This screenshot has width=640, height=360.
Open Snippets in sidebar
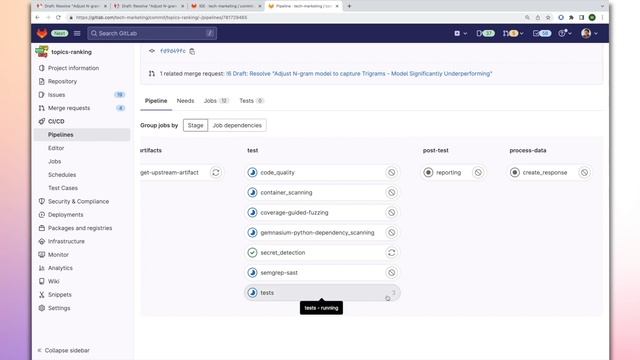click(60, 295)
